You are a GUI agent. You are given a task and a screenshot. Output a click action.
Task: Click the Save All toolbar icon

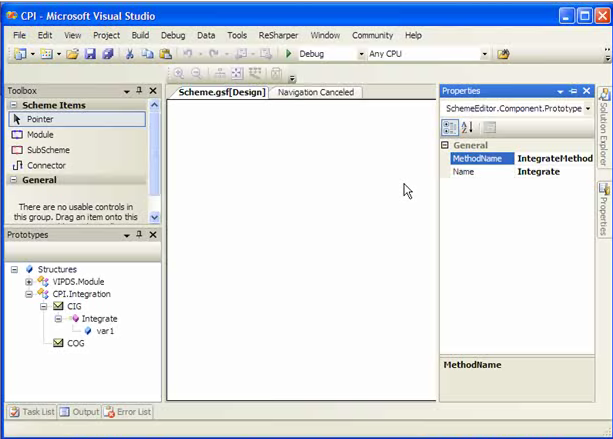point(107,53)
